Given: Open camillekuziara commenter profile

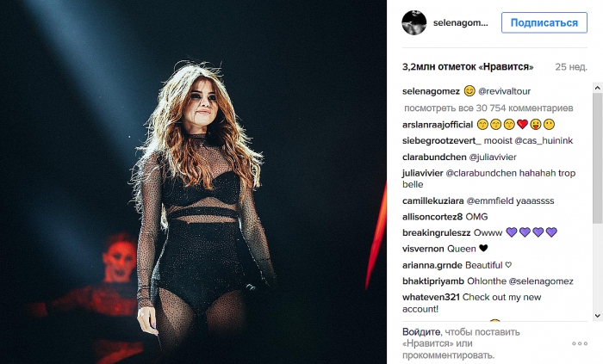Looking at the screenshot, I should coord(433,201).
